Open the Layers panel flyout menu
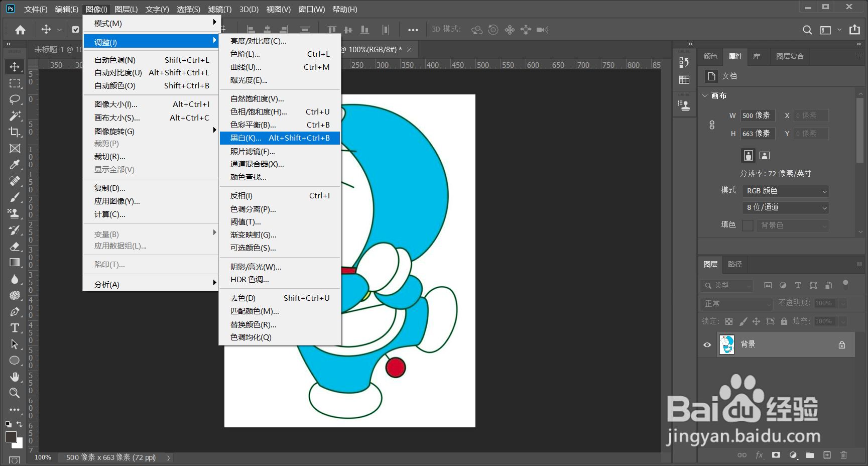The image size is (868, 466). pyautogui.click(x=859, y=265)
